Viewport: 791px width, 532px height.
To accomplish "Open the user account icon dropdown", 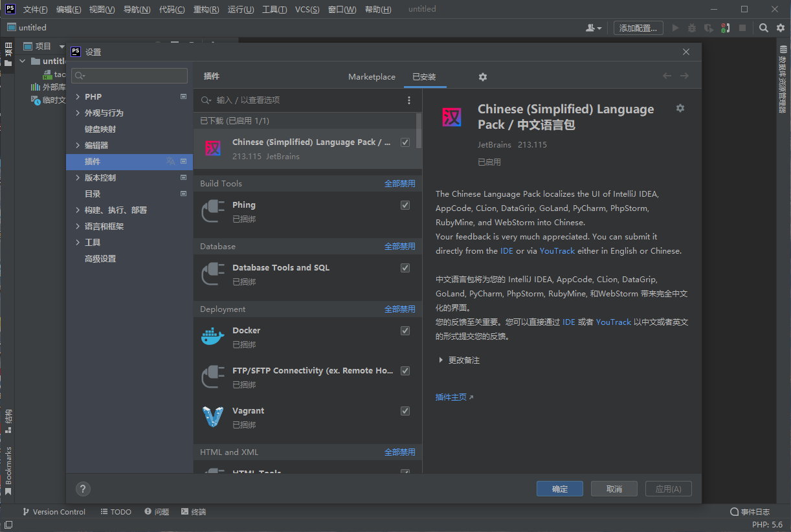I will coord(594,28).
